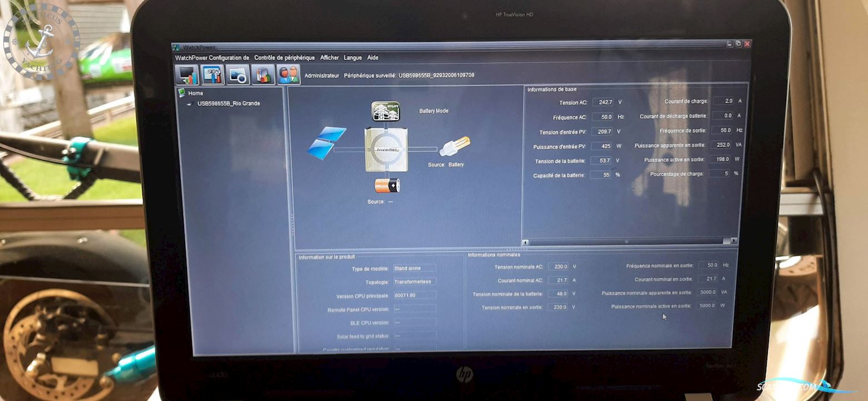Viewport: 868px width, 401px height.
Task: Open the Contrôle de périphérique menu
Action: (x=284, y=57)
